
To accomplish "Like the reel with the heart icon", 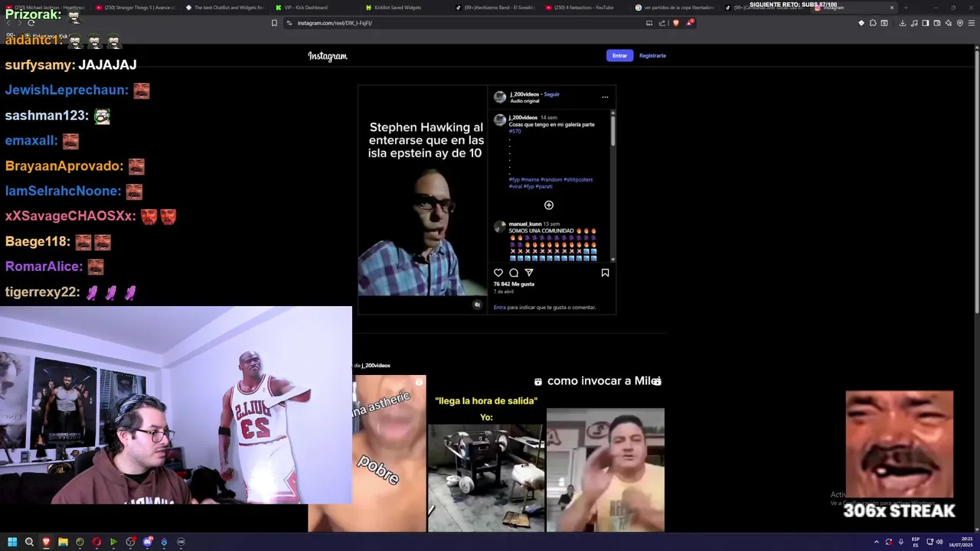I will click(498, 272).
